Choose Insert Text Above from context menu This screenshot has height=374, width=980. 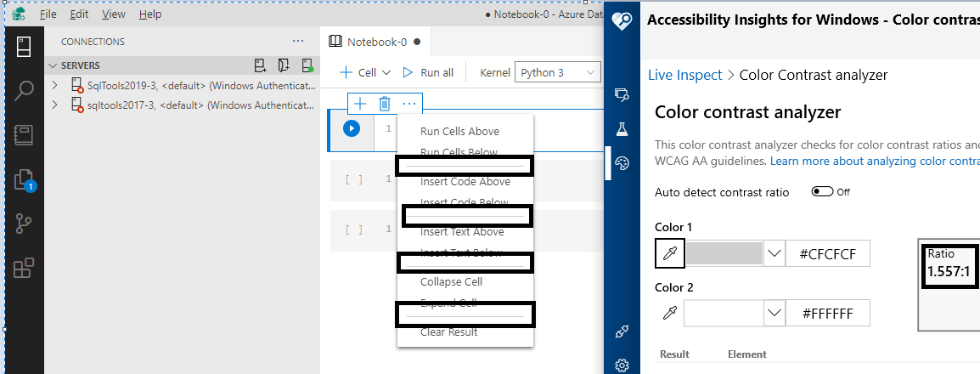click(462, 231)
